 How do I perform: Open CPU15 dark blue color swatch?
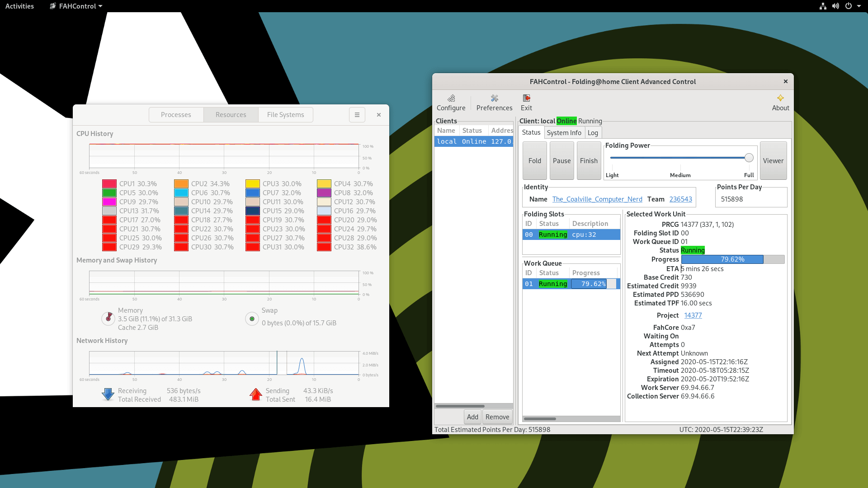coord(253,211)
